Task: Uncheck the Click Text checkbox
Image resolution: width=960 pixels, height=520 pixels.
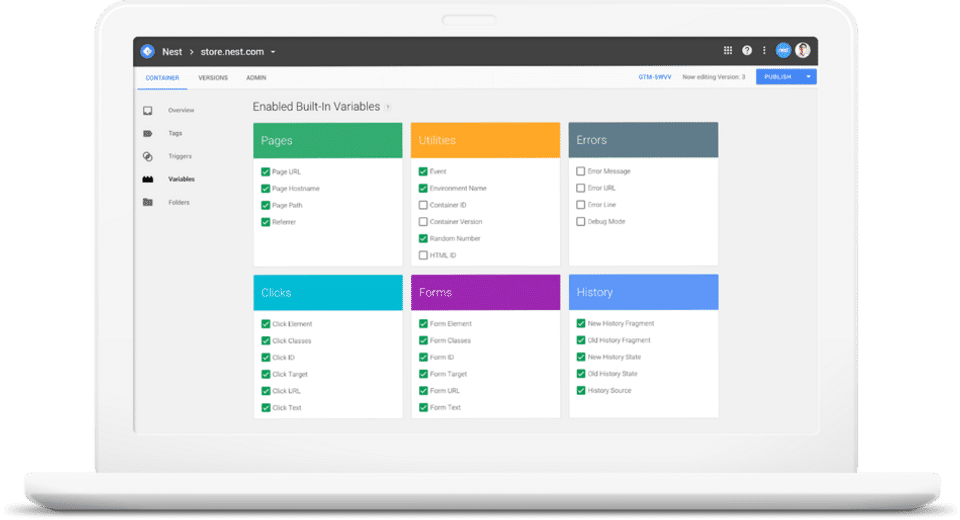Action: click(x=266, y=407)
